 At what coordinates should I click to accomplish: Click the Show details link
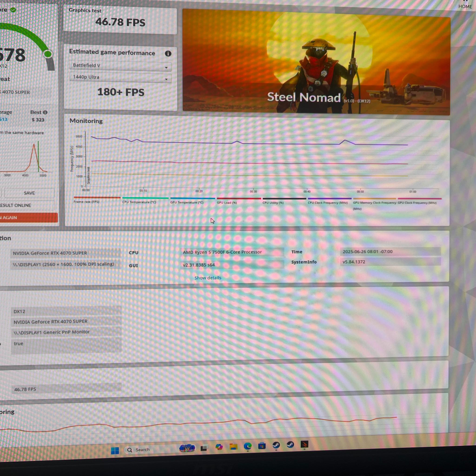tap(208, 278)
